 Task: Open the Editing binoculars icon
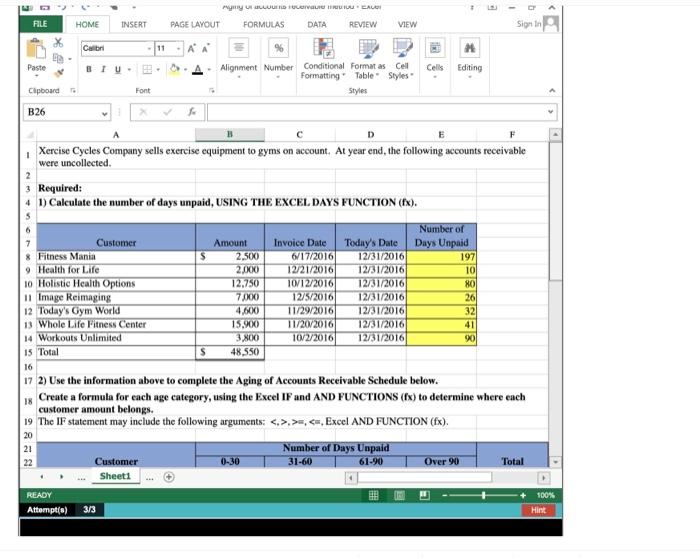pos(469,48)
